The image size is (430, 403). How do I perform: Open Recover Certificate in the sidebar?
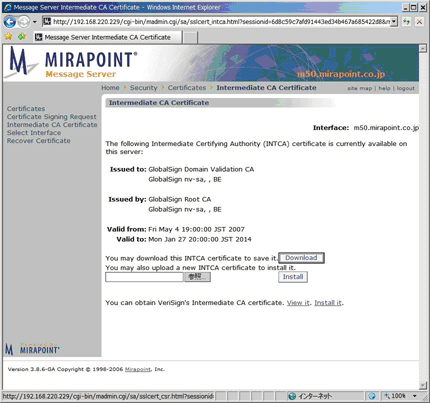(39, 141)
